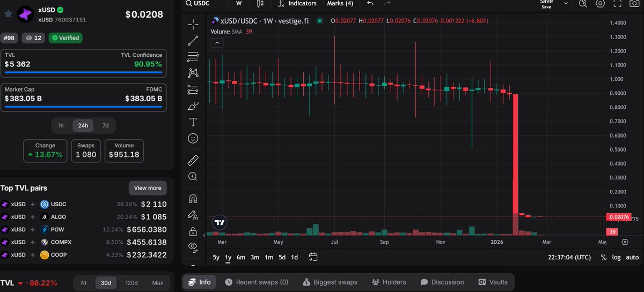Toggle lock all drawings padlock
Viewport: 644px width, 292px height.
pyautogui.click(x=193, y=231)
